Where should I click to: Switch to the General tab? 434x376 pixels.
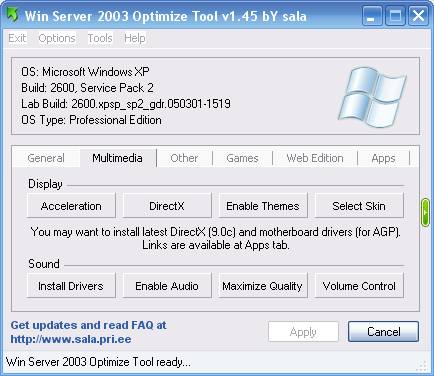point(46,158)
